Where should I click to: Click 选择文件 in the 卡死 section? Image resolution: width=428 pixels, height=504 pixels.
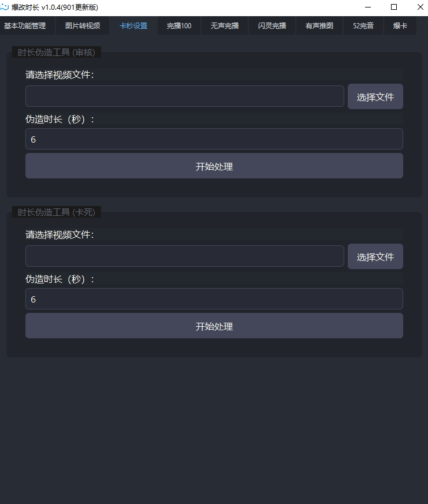[x=375, y=257]
